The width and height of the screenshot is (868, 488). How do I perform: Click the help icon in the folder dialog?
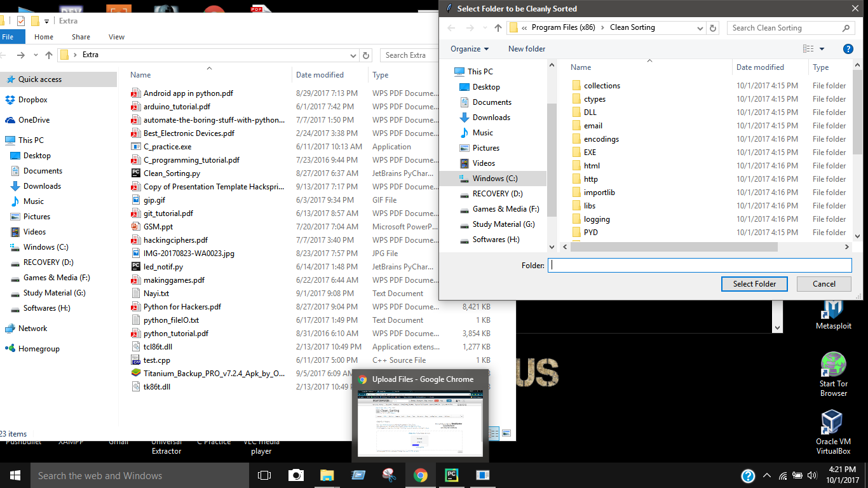tap(848, 49)
